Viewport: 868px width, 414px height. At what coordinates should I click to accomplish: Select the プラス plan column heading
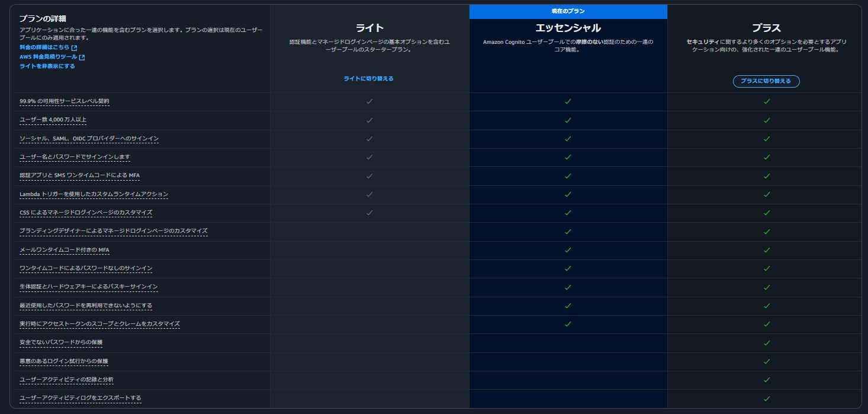pos(766,28)
